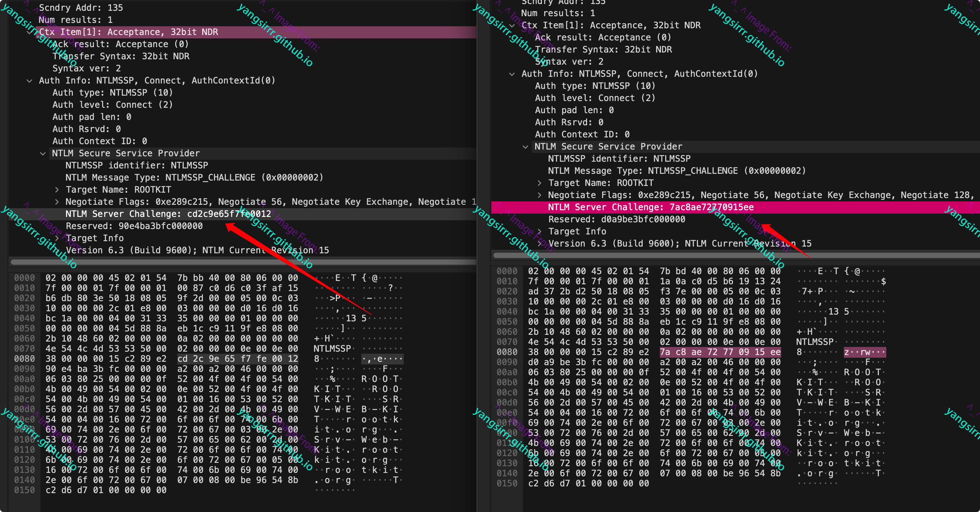Select Reserved: 90e4ba3bfc000000 row
This screenshot has height=512, width=980.
(x=134, y=226)
